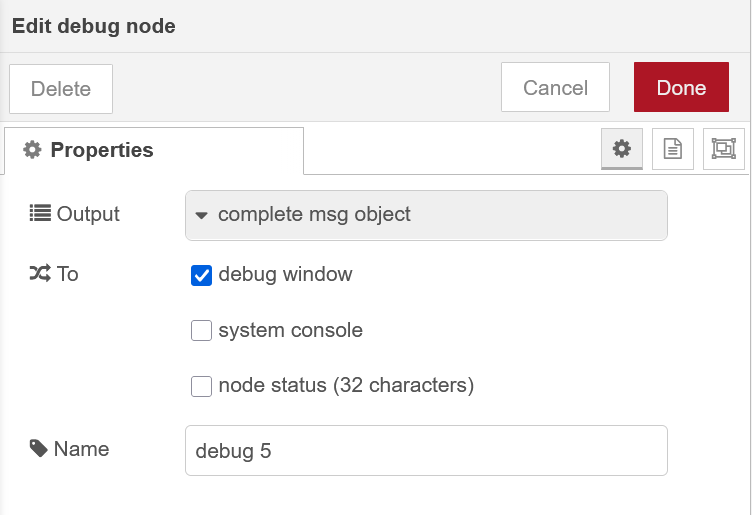Click the Output dropdown caret arrow
This screenshot has width=752, height=515.
click(201, 215)
